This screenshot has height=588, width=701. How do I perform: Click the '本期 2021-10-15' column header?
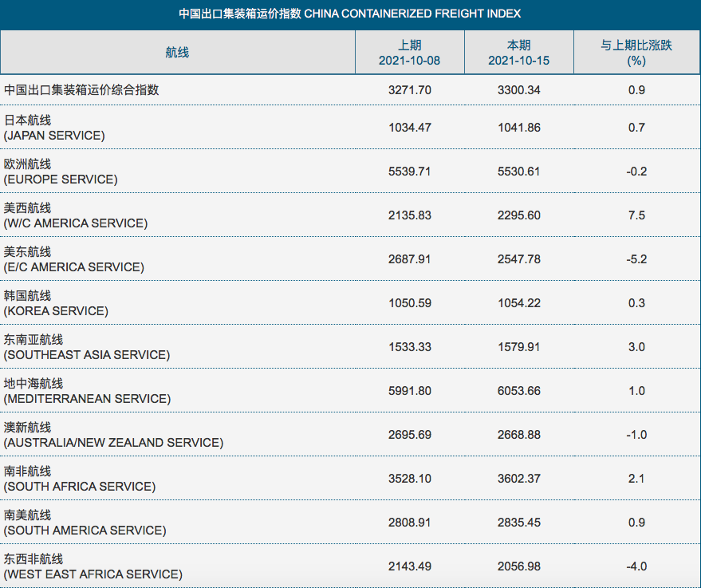(518, 53)
